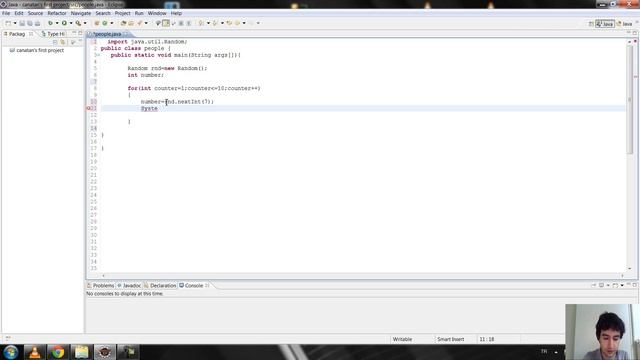The height and width of the screenshot is (360, 640).
Task: Open the File menu
Action: click(6, 13)
